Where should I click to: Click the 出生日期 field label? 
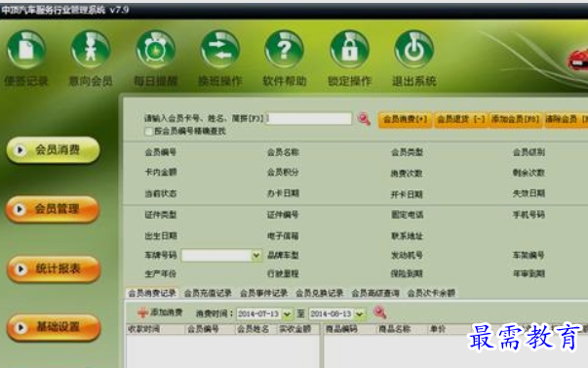click(161, 236)
